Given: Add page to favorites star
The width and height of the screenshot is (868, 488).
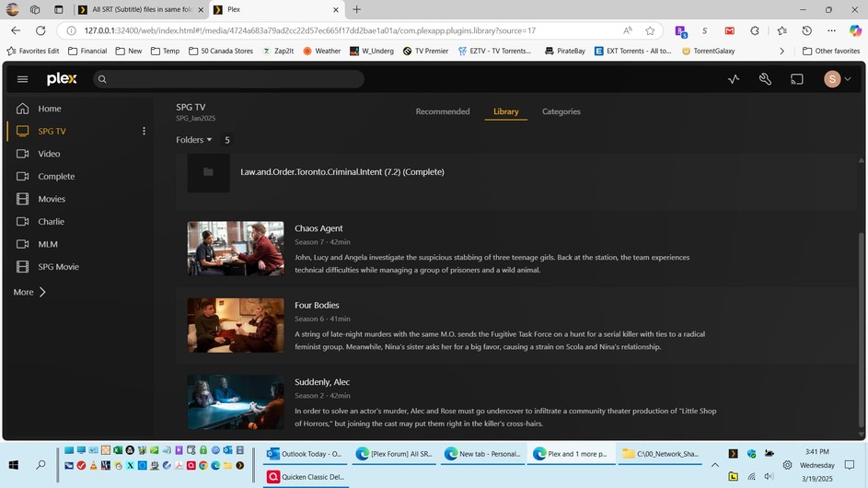Looking at the screenshot, I should pyautogui.click(x=650, y=30).
